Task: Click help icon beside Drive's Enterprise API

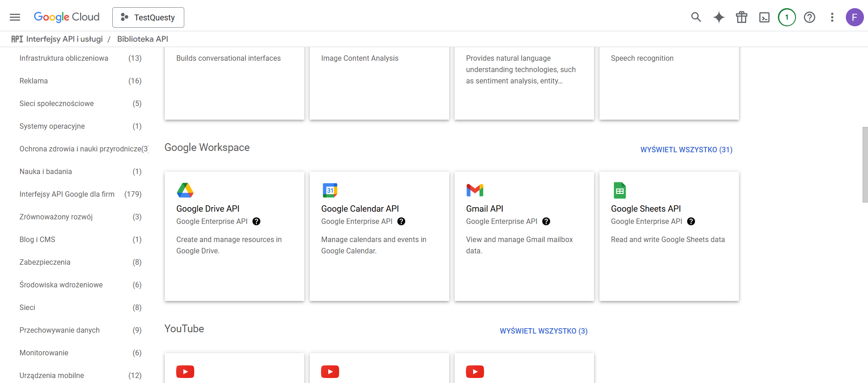Action: tap(256, 221)
